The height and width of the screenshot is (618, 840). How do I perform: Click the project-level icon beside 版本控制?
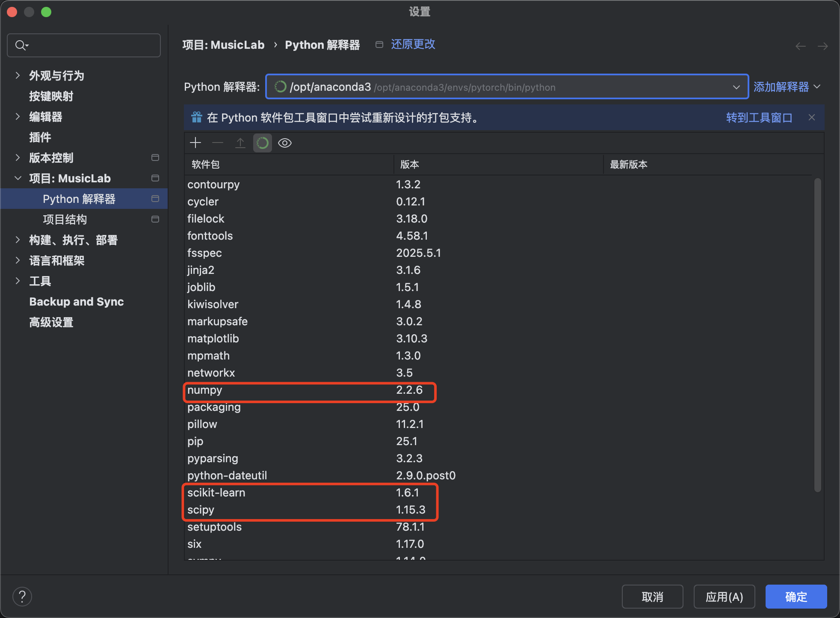click(x=155, y=157)
